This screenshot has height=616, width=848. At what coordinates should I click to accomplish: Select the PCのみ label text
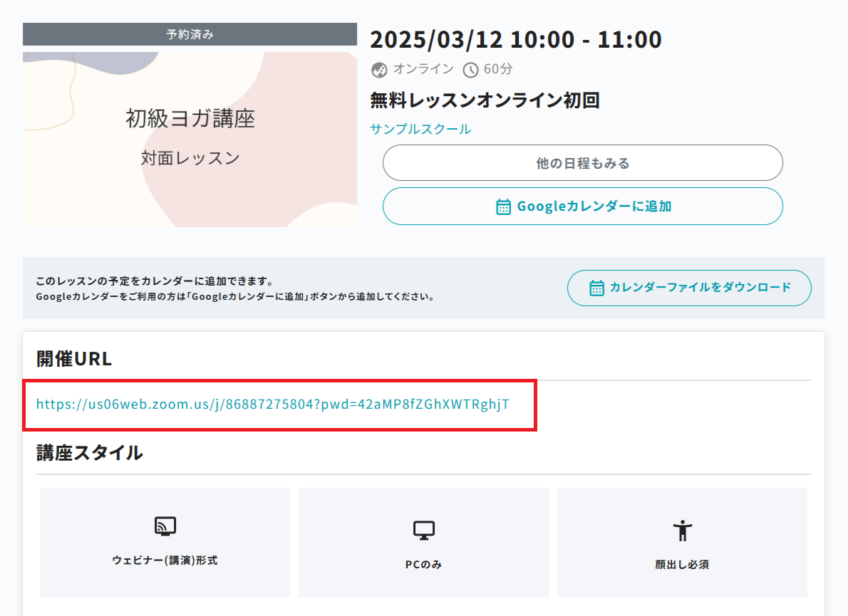tap(423, 565)
